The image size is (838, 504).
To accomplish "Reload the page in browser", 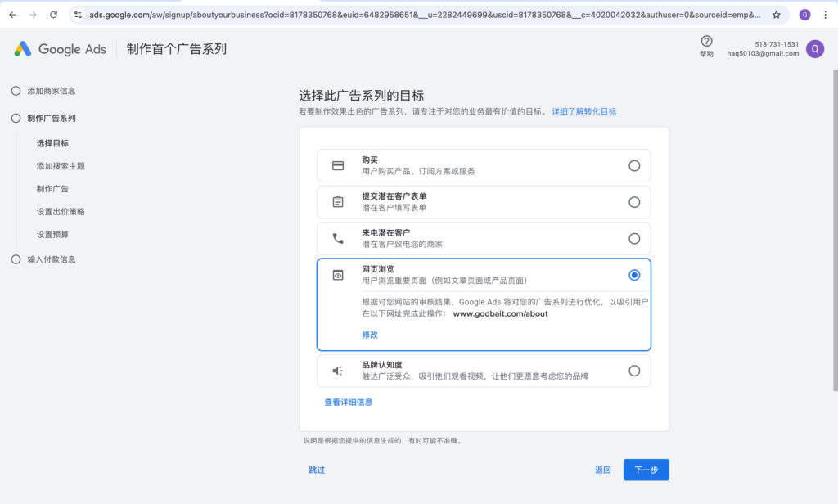I will tap(53, 15).
